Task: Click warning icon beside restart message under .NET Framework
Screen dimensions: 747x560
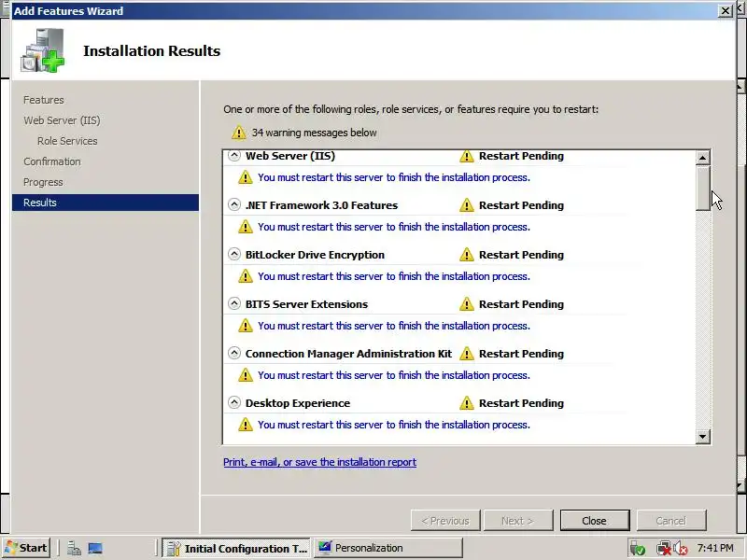Action: (246, 227)
